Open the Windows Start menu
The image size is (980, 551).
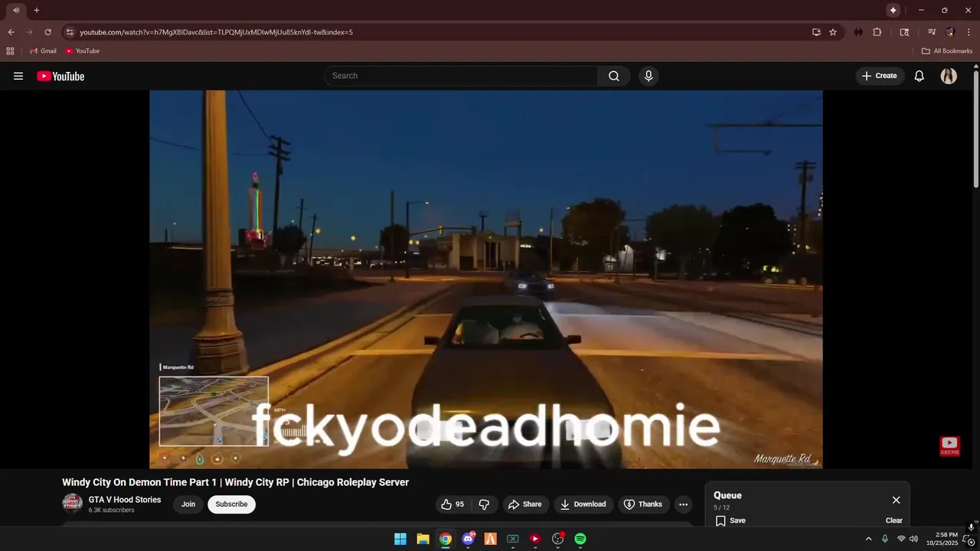click(x=400, y=539)
